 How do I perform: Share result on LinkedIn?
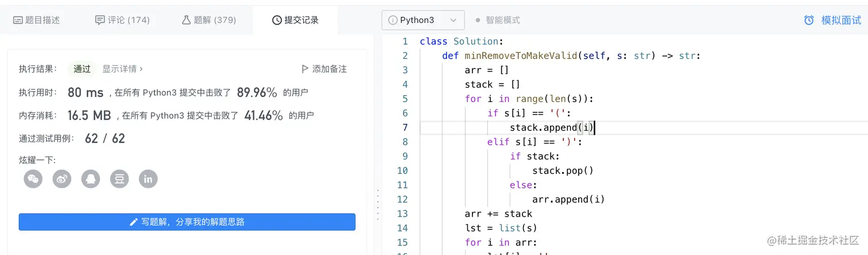(148, 179)
